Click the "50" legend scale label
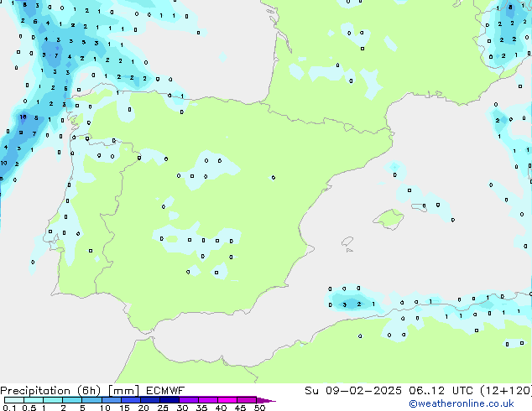 tap(259, 408)
